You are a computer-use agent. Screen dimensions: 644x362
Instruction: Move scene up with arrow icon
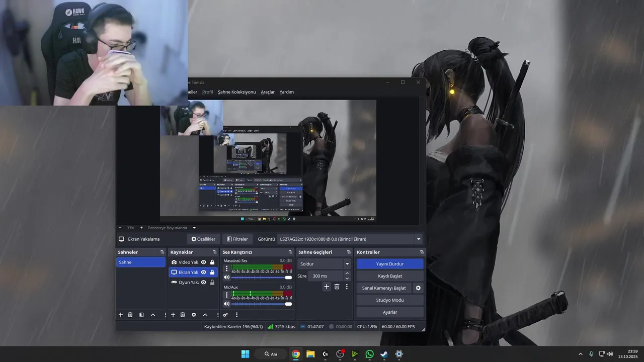pyautogui.click(x=153, y=315)
